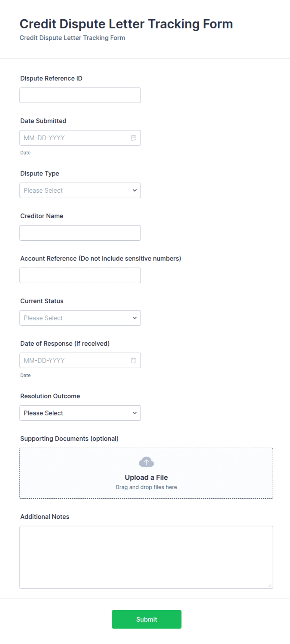Select the Creditor Name text box
The height and width of the screenshot is (644, 290).
(x=80, y=233)
